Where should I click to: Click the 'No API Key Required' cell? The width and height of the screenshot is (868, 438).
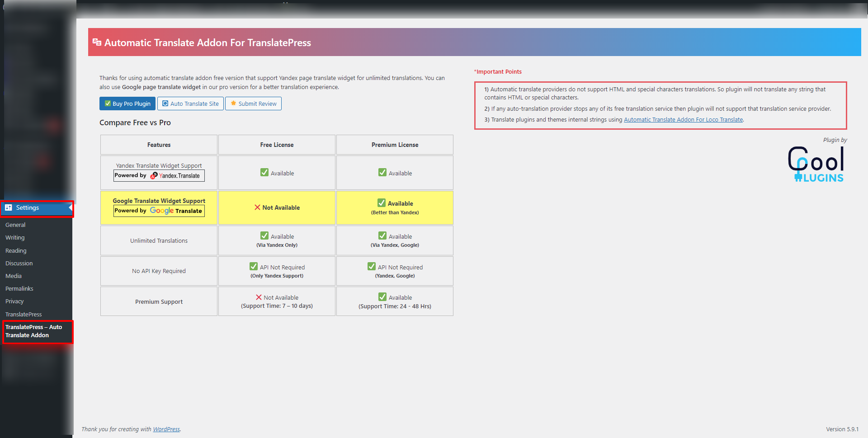tap(159, 271)
